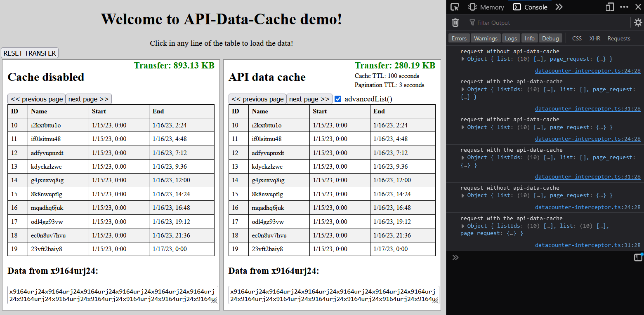Toggle the Debug filter
The image size is (644, 315).
click(550, 38)
